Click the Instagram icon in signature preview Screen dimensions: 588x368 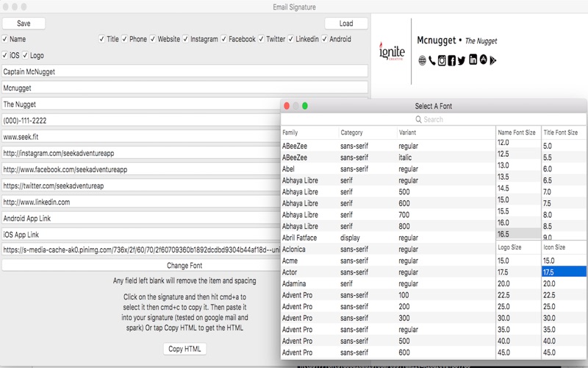pos(442,60)
